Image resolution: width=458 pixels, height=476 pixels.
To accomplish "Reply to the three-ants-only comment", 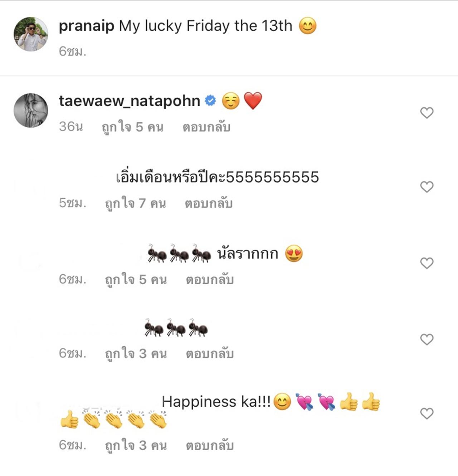I will click(210, 353).
